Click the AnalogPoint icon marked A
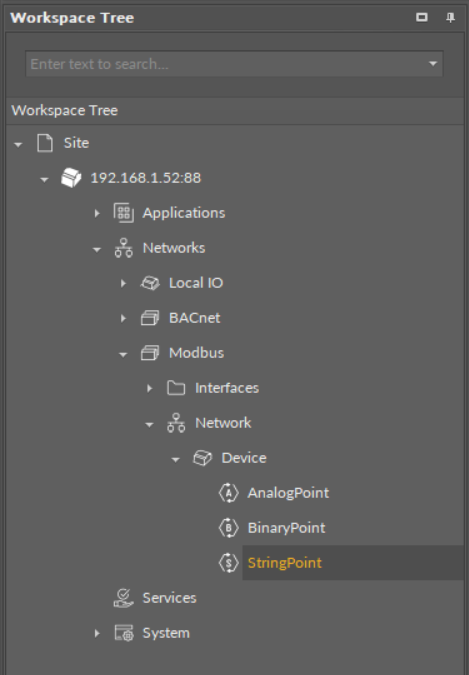The width and height of the screenshot is (469, 675). pos(228,493)
